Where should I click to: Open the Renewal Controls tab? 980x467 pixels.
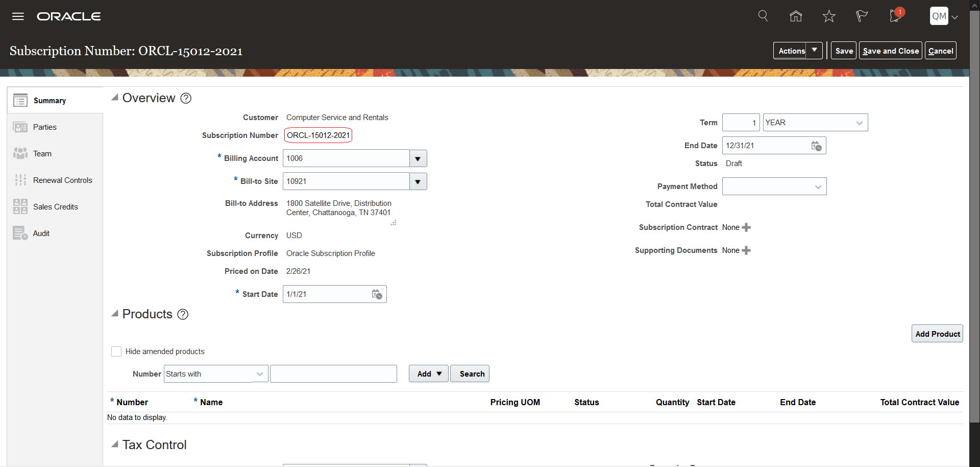[55, 180]
